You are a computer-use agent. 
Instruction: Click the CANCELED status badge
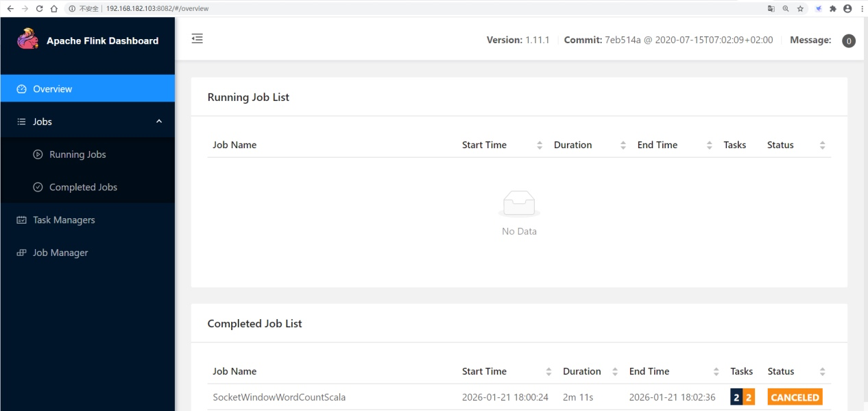coord(795,397)
